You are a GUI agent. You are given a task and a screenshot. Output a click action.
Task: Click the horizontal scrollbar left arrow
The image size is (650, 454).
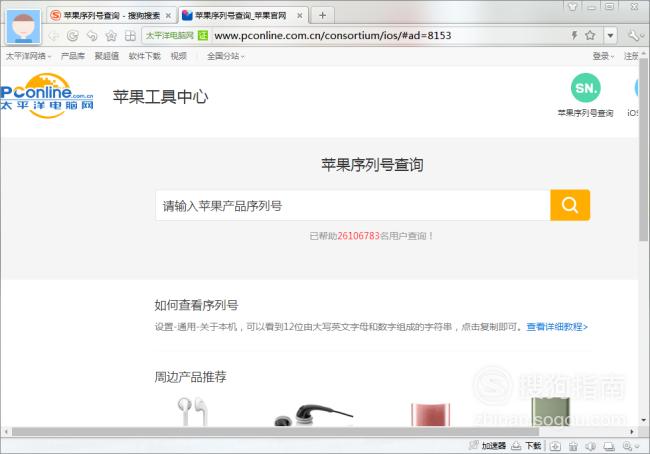pos(6,432)
